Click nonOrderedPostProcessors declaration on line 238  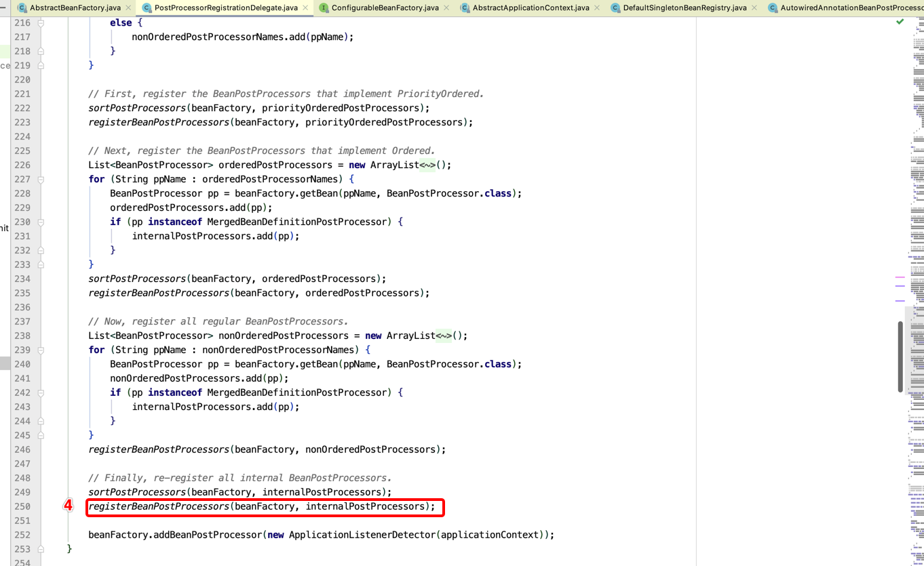284,336
